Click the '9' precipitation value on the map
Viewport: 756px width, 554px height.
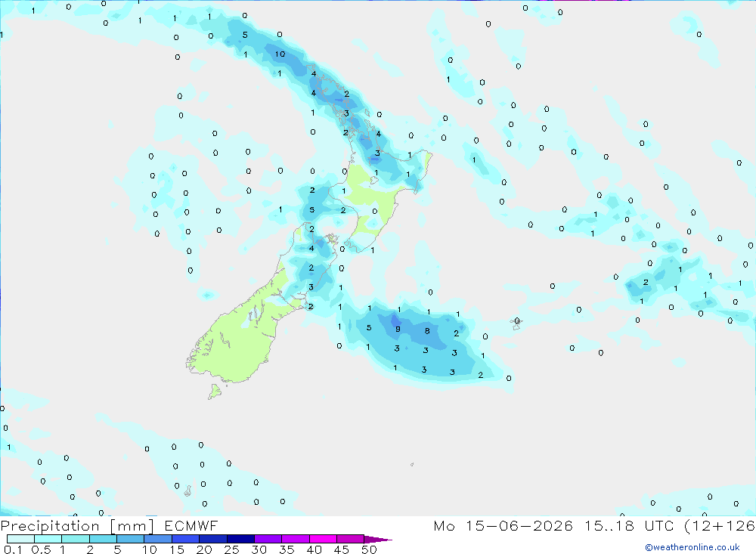click(398, 330)
